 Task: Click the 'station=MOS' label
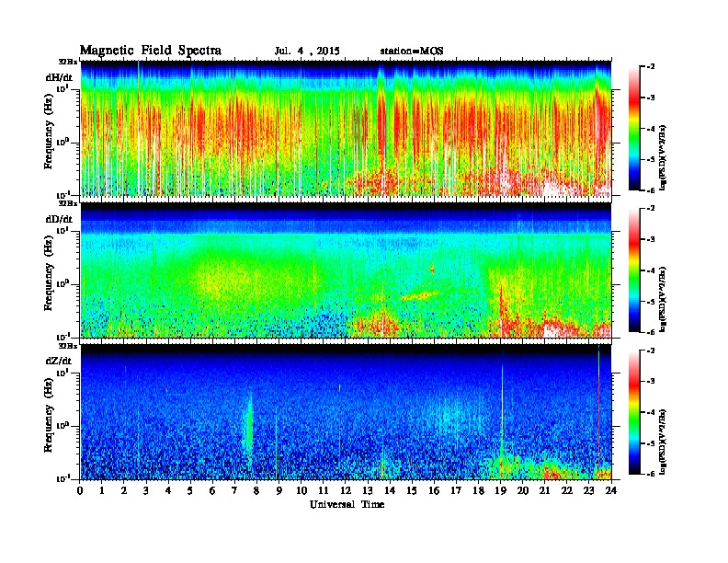(x=412, y=52)
